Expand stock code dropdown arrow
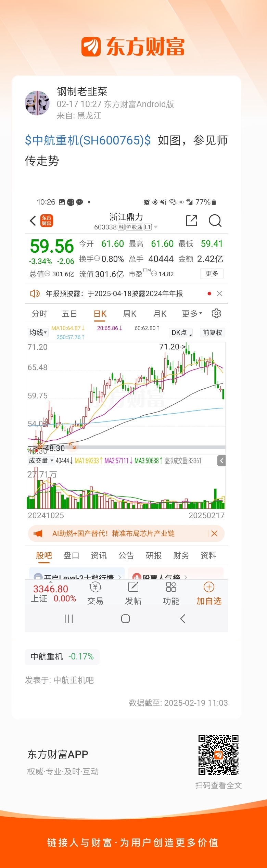 pyautogui.click(x=156, y=227)
